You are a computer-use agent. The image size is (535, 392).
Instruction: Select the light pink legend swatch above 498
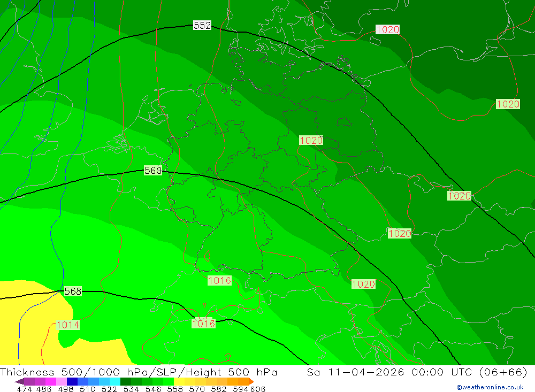coord(62,381)
